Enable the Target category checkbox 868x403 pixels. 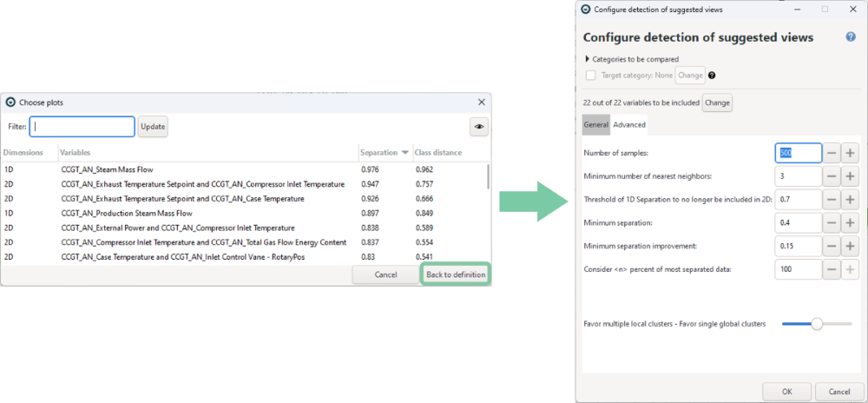click(591, 76)
